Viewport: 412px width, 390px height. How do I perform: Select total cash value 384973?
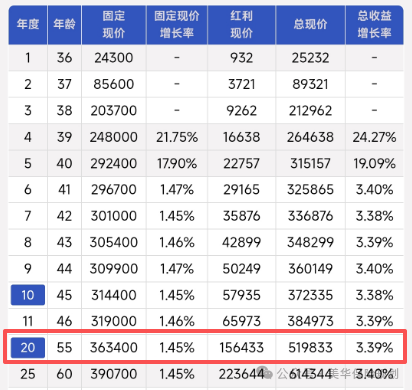pyautogui.click(x=310, y=321)
